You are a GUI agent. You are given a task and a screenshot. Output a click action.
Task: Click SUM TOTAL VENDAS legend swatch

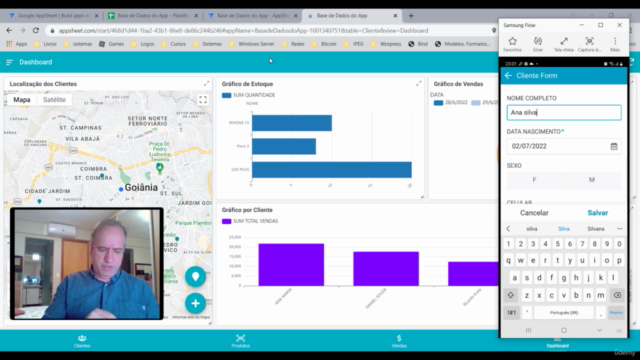pyautogui.click(x=227, y=221)
